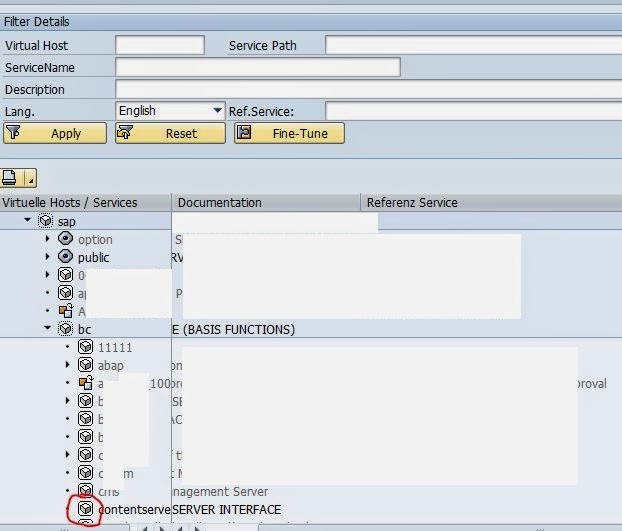
Task: Click the abap service cube icon
Action: pyautogui.click(x=85, y=365)
